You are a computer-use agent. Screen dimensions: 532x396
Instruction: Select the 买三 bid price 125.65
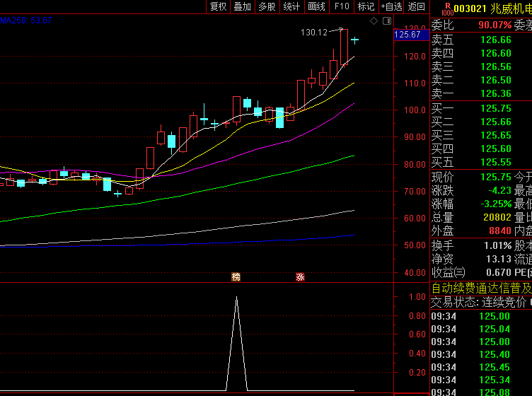pos(496,135)
